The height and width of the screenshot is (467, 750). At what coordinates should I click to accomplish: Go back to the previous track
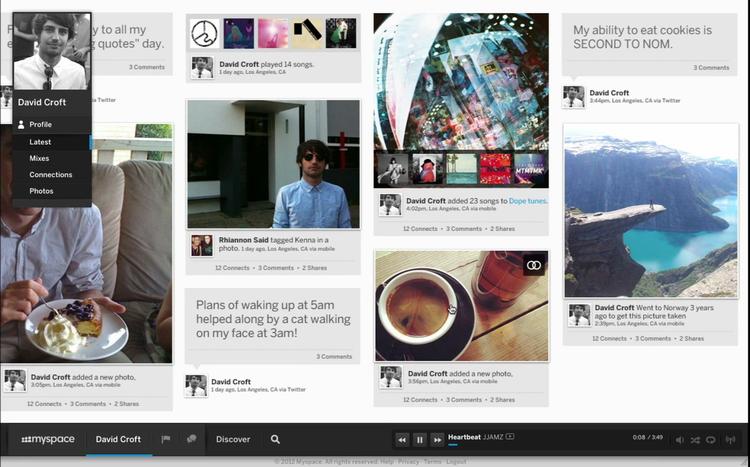coord(402,439)
